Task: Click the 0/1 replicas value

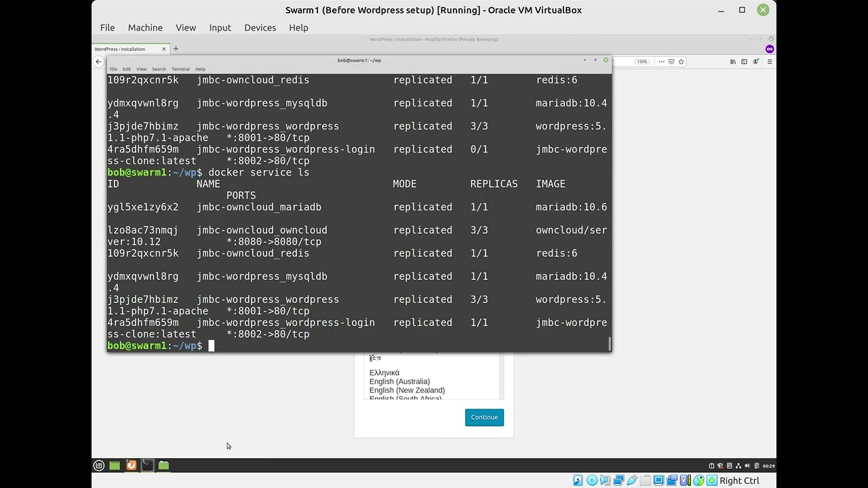Action: pos(479,149)
